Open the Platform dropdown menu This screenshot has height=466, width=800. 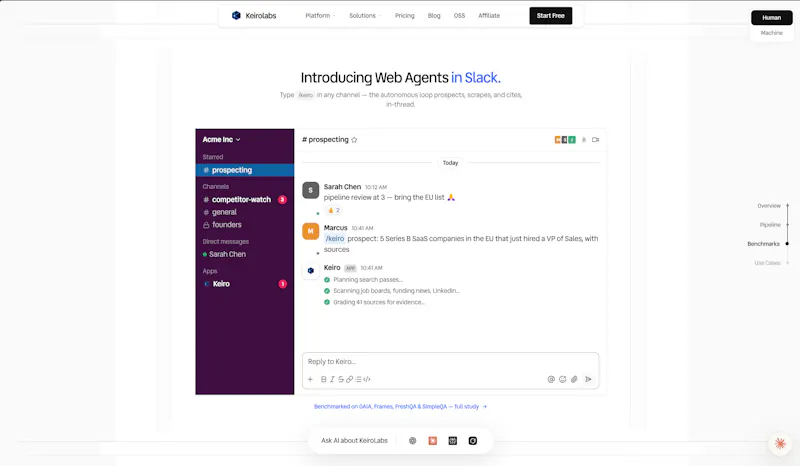[320, 16]
